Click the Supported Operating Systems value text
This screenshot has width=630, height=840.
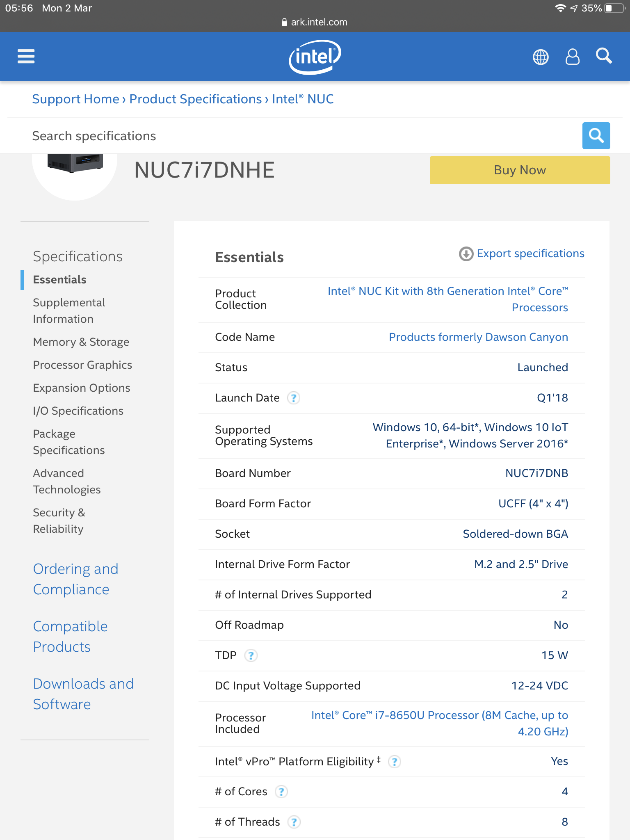click(470, 435)
